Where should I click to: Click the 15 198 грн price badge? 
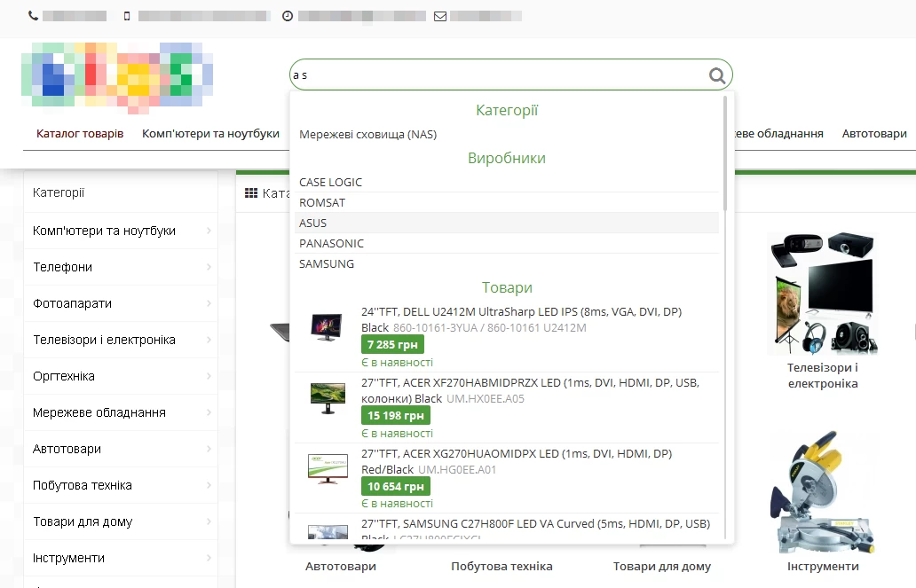(396, 416)
